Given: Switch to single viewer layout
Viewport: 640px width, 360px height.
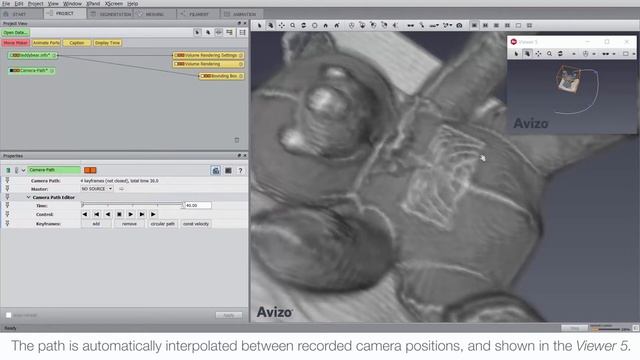Looking at the screenshot, I should click(x=474, y=25).
